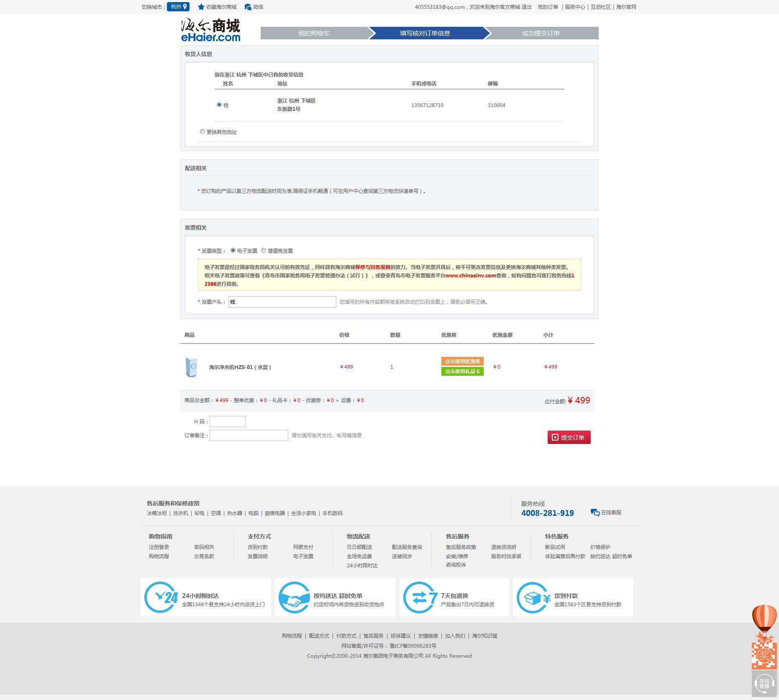
Task: Choose 增值税发票 invoice type
Action: (264, 250)
